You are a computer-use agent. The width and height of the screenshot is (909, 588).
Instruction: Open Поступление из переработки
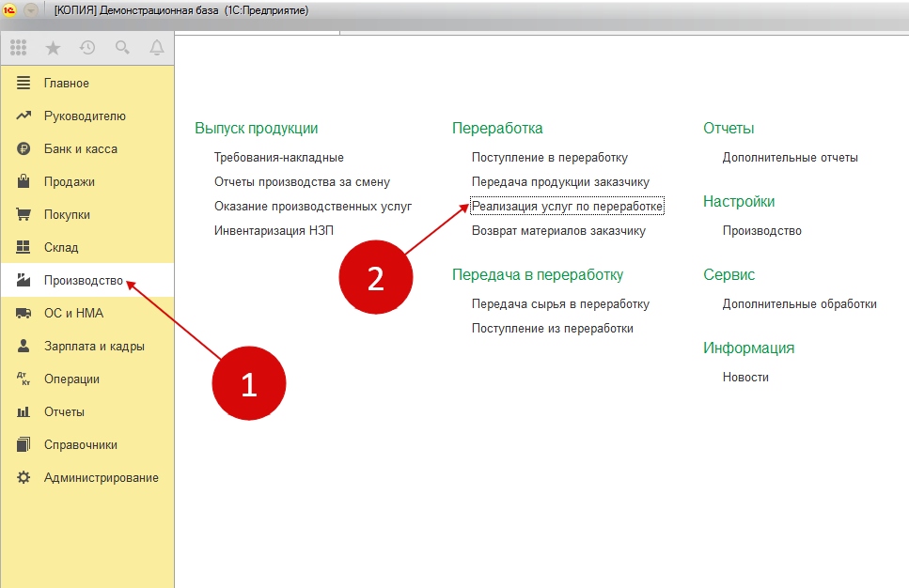pos(553,329)
